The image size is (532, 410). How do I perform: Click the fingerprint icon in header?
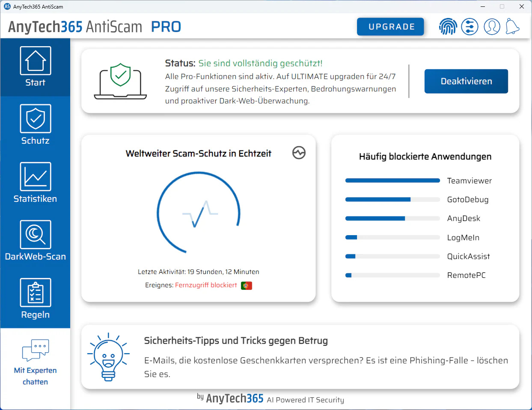point(448,27)
